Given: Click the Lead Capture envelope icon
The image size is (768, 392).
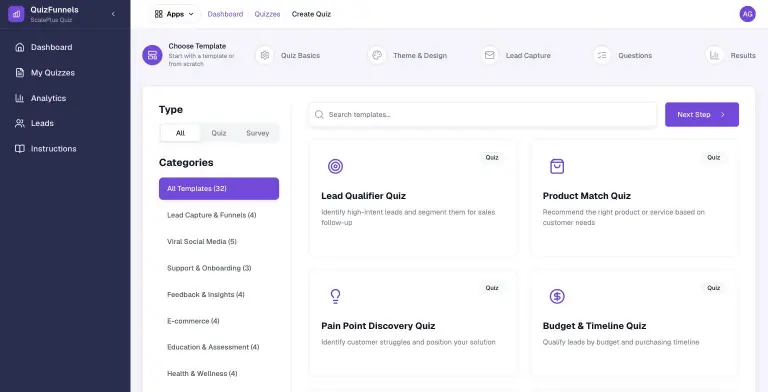Looking at the screenshot, I should [x=490, y=55].
